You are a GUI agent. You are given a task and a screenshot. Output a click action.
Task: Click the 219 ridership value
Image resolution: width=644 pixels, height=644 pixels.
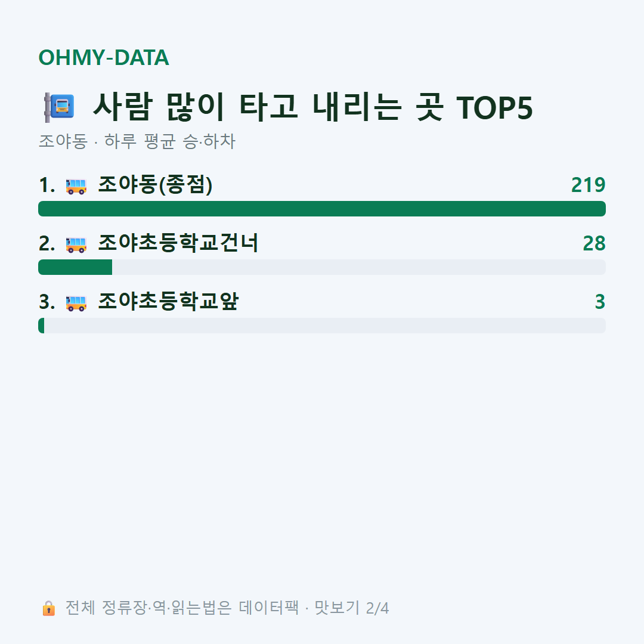click(x=588, y=185)
